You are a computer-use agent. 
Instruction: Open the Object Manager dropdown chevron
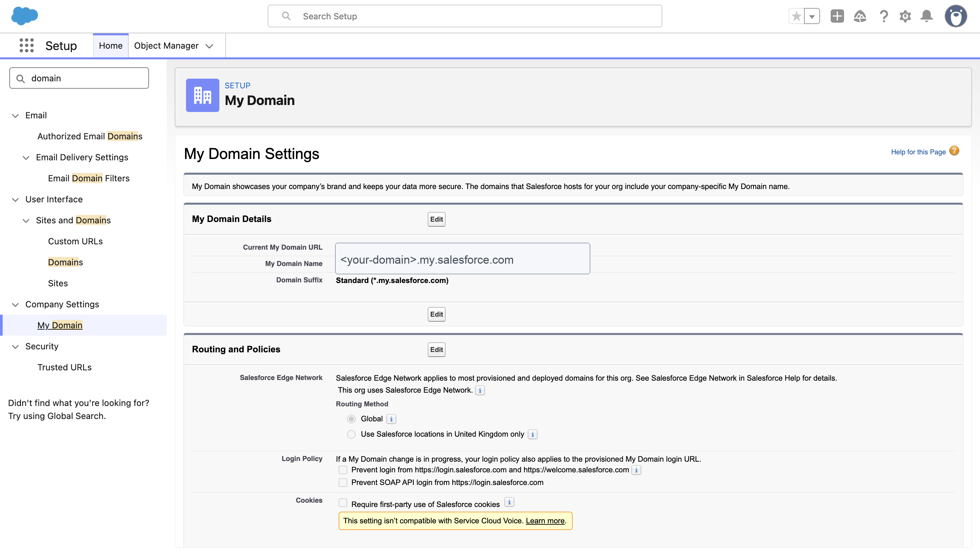(209, 46)
